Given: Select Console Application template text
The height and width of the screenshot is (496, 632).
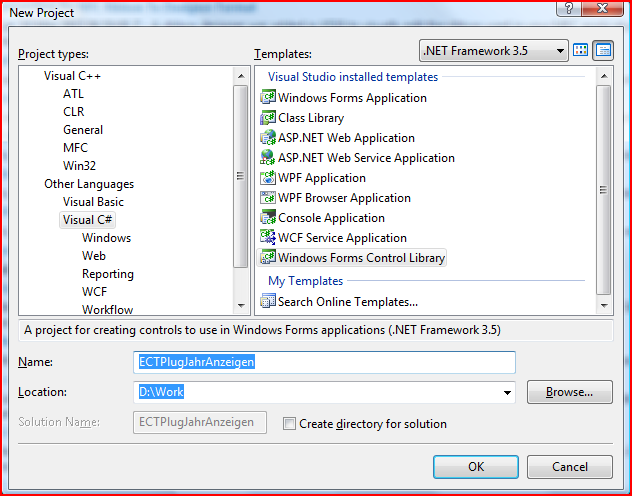Looking at the screenshot, I should (331, 218).
